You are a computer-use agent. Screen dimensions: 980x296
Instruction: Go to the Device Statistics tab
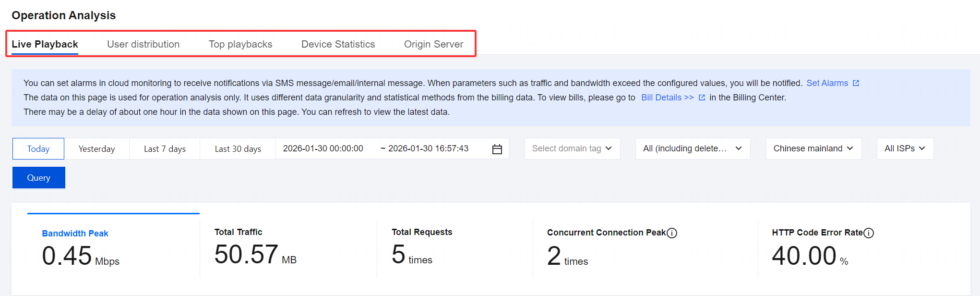pyautogui.click(x=338, y=44)
